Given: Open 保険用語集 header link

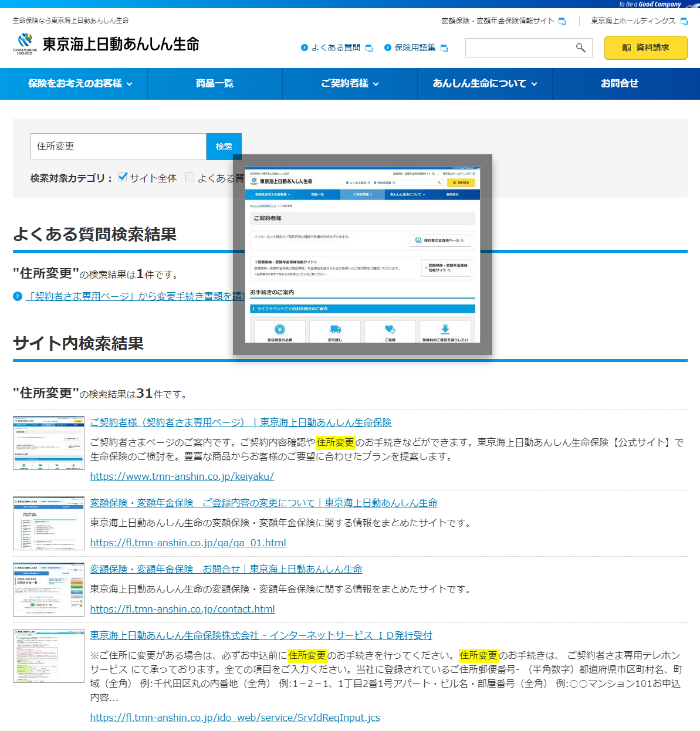Looking at the screenshot, I should click(x=415, y=48).
